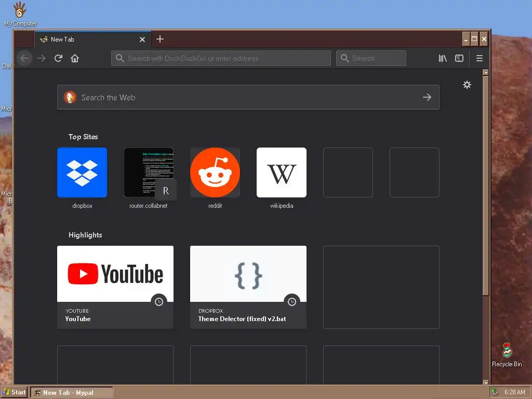
Task: Close the New Tab tab
Action: coord(142,39)
